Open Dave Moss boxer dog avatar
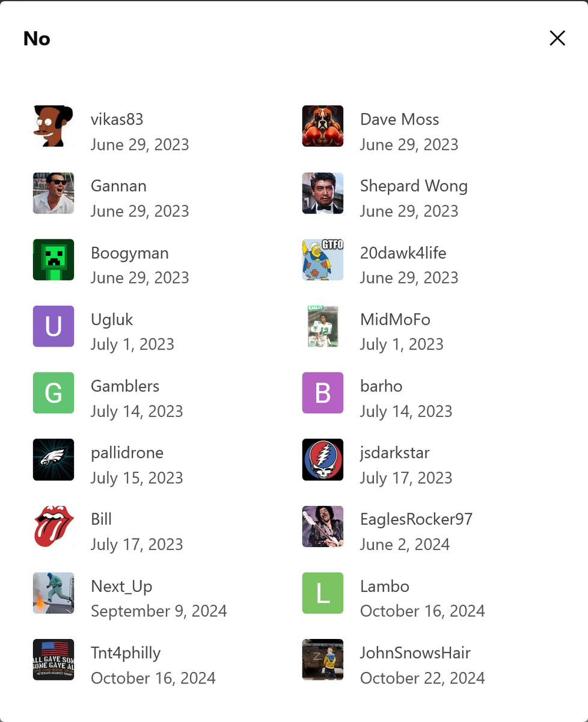 323,126
